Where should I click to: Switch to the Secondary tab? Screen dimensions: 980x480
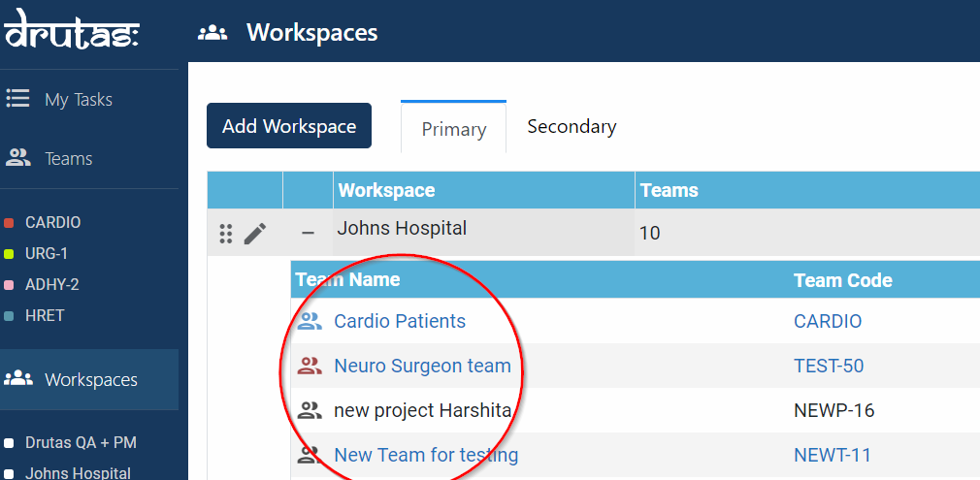572,127
